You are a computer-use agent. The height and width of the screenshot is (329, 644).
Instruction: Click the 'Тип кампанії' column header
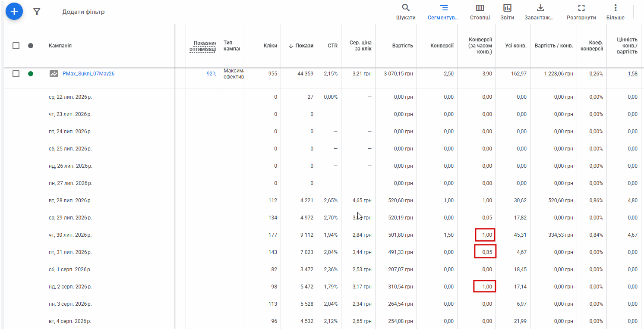click(232, 46)
